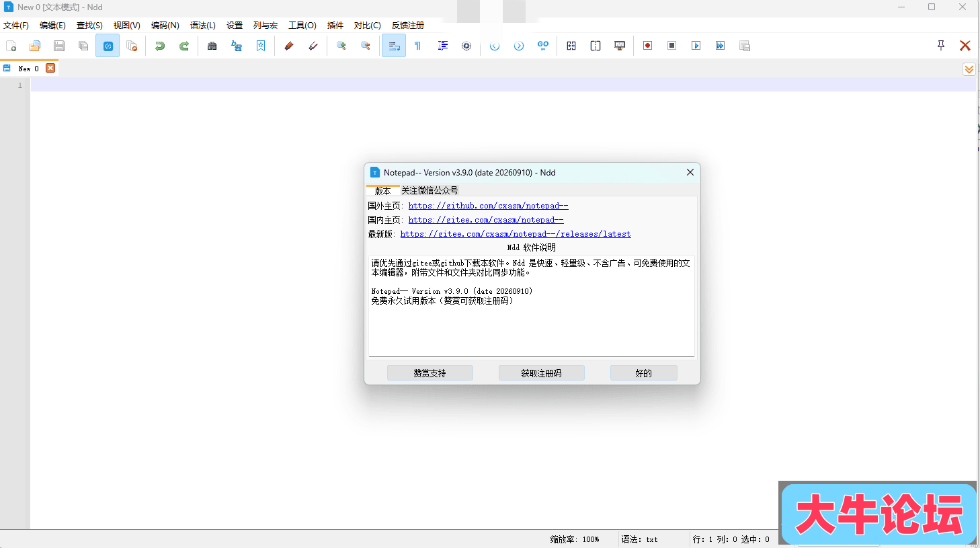Open the 列与宏 menu
The image size is (980, 548).
pyautogui.click(x=266, y=26)
